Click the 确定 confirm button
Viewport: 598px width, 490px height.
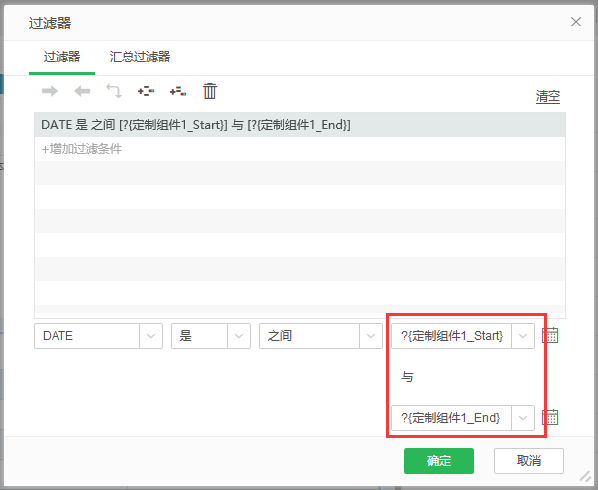[439, 461]
